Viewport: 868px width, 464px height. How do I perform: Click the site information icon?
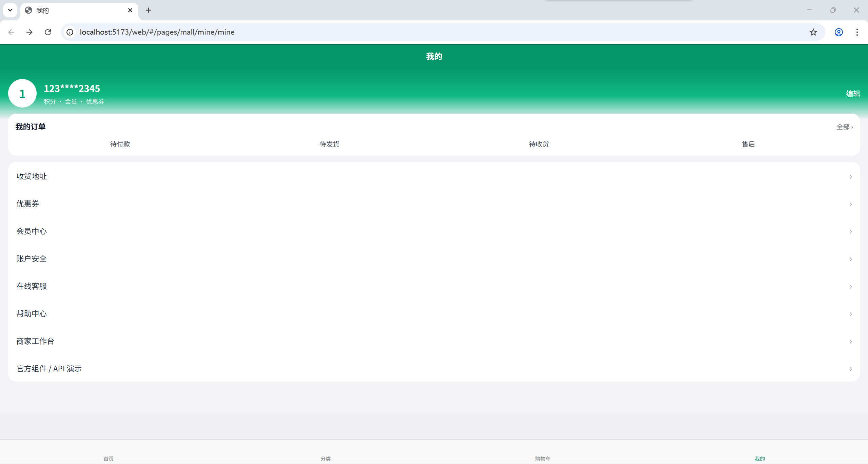tap(70, 32)
